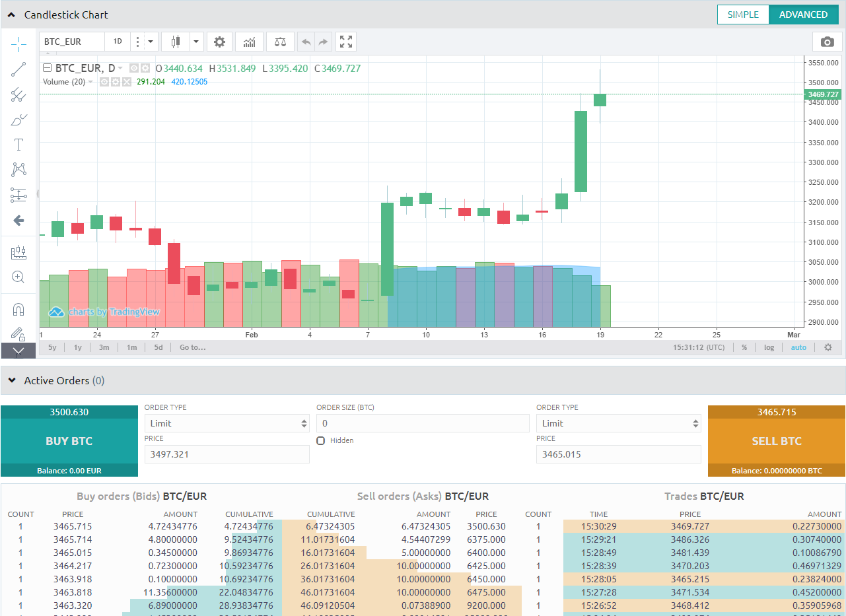Image resolution: width=846 pixels, height=616 pixels.
Task: Expand hidden drawing toolbar items arrow
Action: coord(18,351)
